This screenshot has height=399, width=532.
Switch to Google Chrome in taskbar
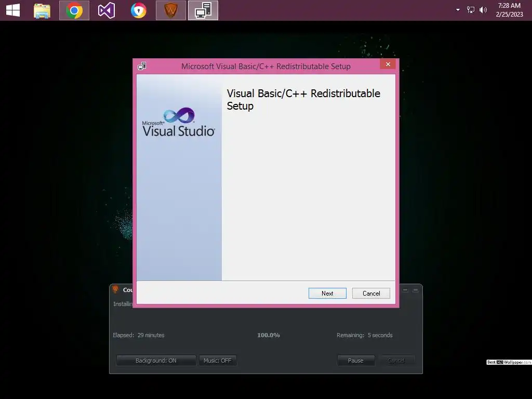tap(74, 10)
